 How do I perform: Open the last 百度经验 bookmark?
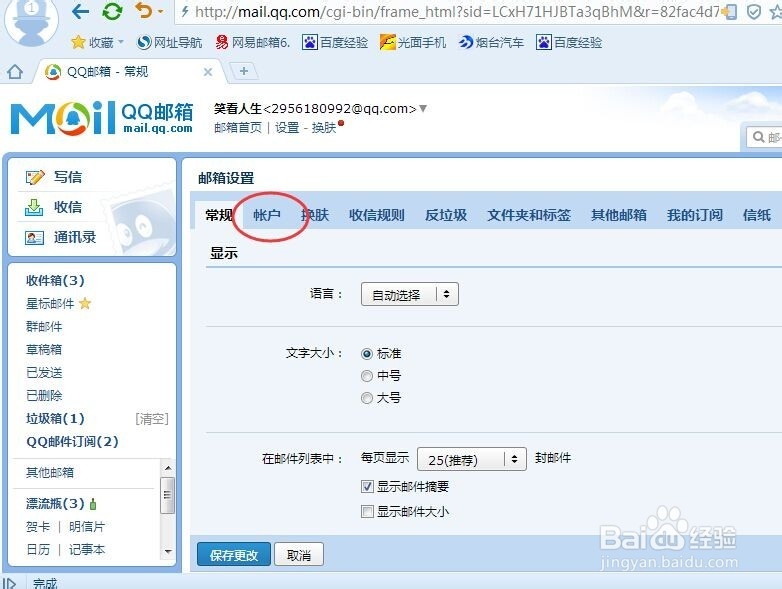pos(569,43)
